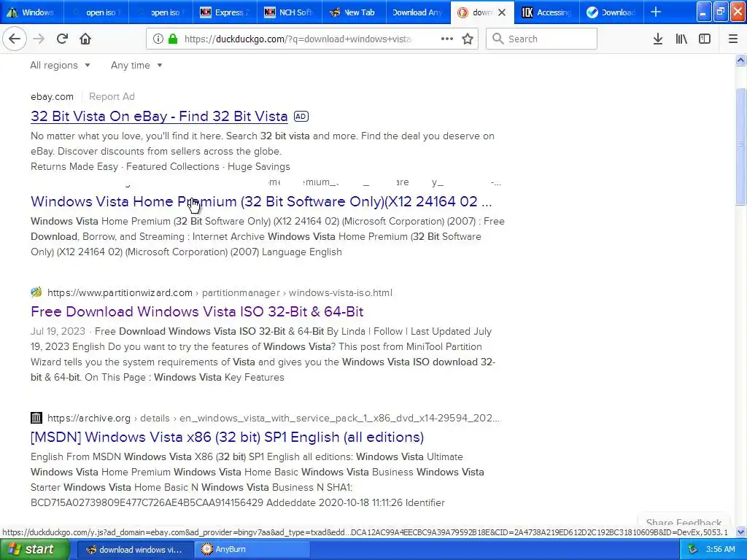This screenshot has width=747, height=560.
Task: Expand the Any time filter dropdown
Action: coord(136,65)
